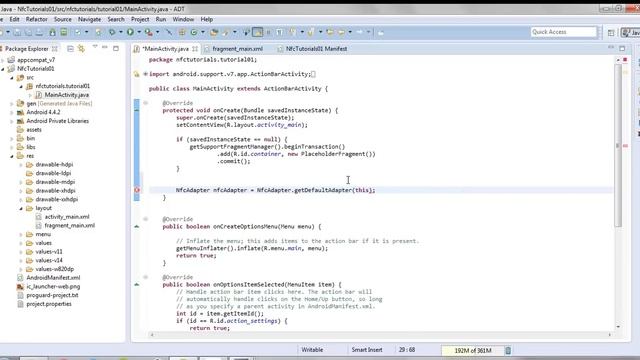Click the error marker beside NfcAdapter line
Viewport: 640px width, 360px height.
(x=137, y=190)
